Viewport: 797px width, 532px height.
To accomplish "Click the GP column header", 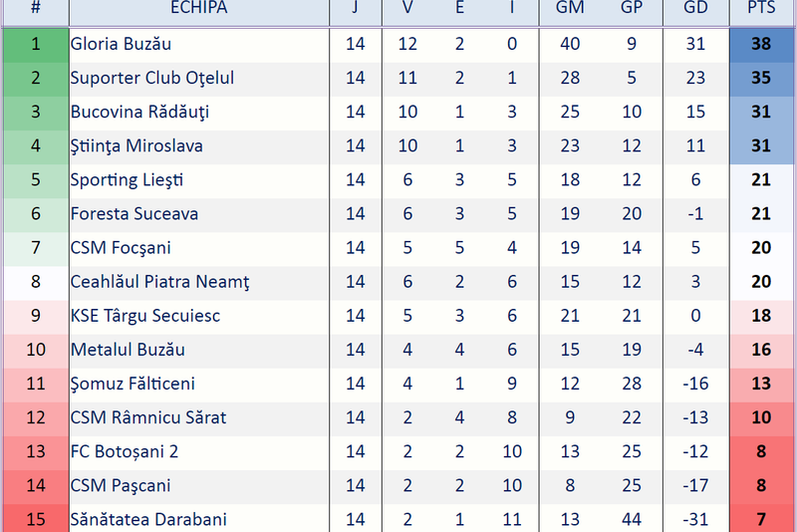I will coord(632,9).
